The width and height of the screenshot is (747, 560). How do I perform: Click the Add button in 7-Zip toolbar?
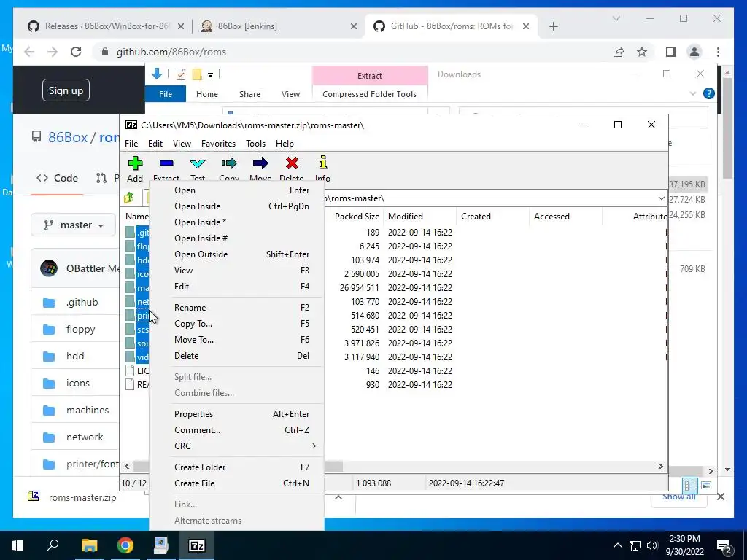[135, 169]
